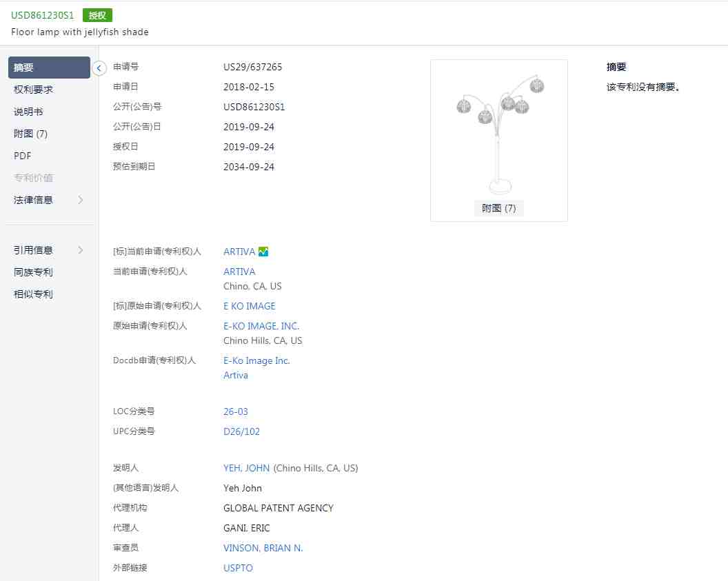This screenshot has height=581, width=728.
Task: Click the other-language inventor Yeh John
Action: click(243, 488)
